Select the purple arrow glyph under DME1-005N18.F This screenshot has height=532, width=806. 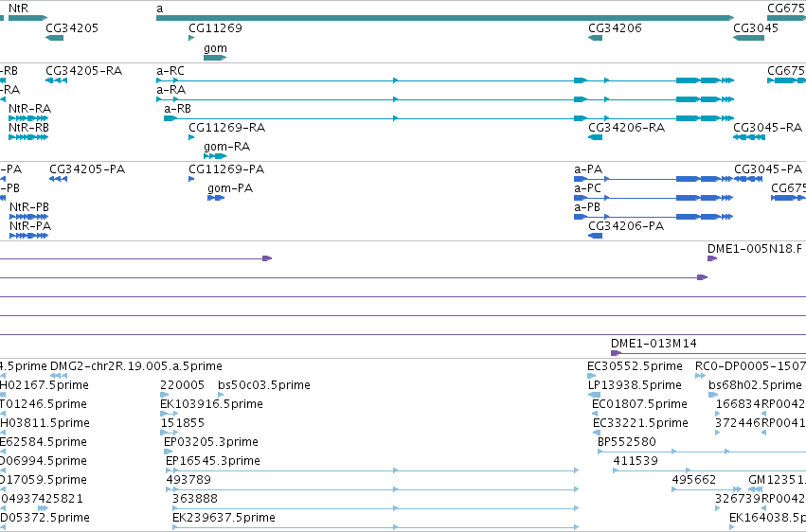coord(712,258)
